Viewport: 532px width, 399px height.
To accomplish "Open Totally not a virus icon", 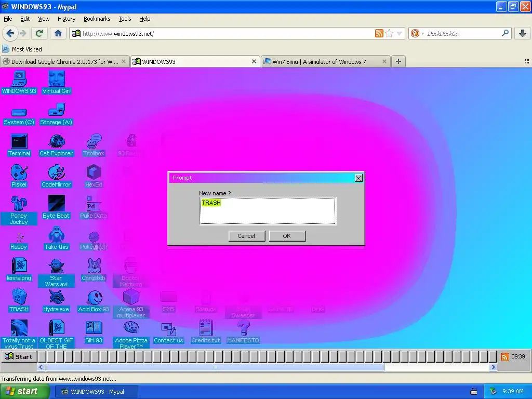I will tap(19, 335).
